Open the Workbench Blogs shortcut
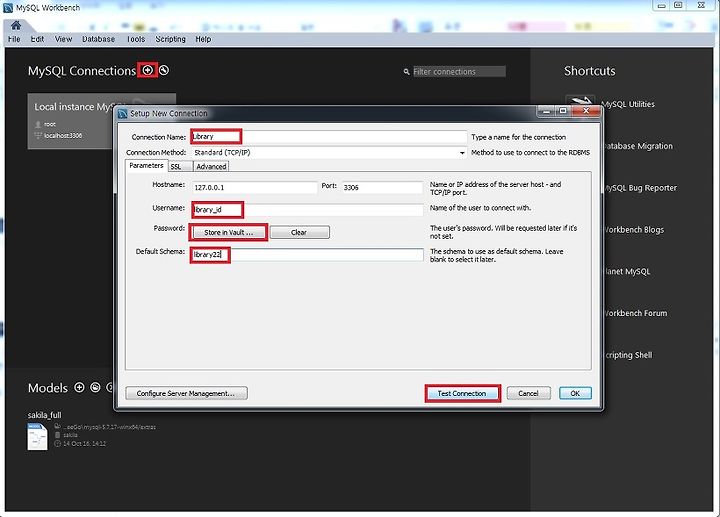 tap(634, 230)
